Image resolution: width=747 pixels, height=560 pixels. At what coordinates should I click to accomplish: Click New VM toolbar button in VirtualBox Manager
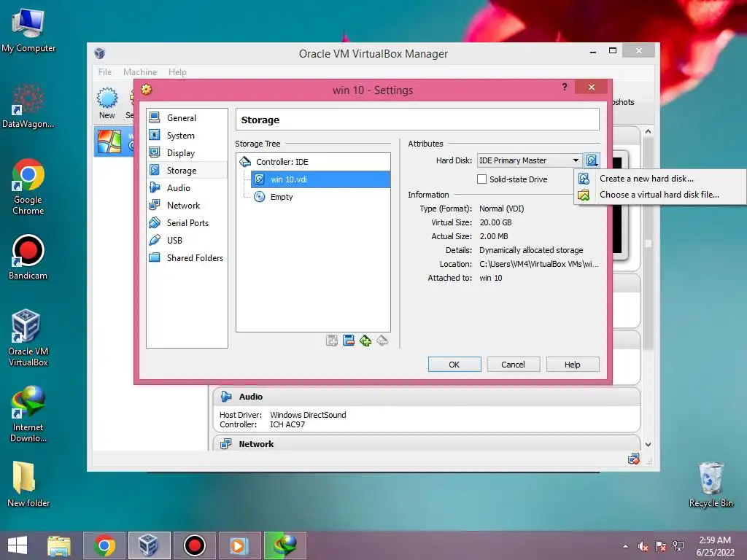coord(107,103)
